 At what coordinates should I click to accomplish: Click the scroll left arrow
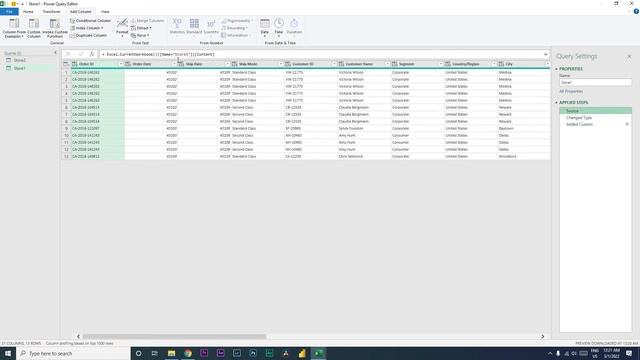(78, 337)
